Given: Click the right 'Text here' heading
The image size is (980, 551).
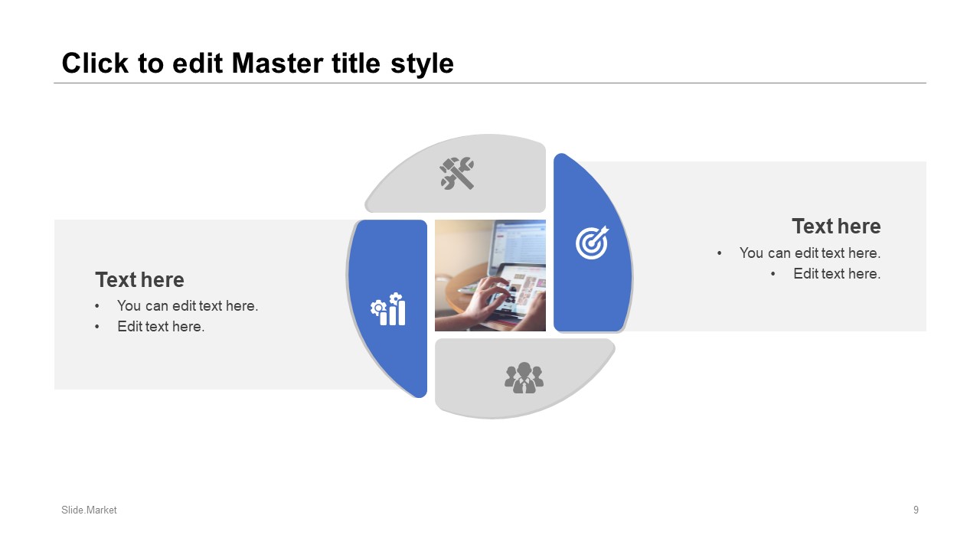Looking at the screenshot, I should [x=836, y=227].
